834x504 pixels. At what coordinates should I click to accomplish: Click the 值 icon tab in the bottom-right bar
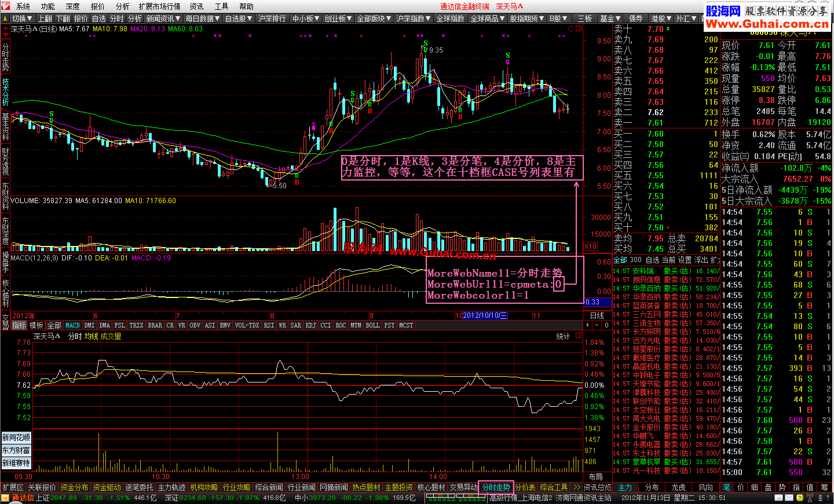[x=810, y=487]
